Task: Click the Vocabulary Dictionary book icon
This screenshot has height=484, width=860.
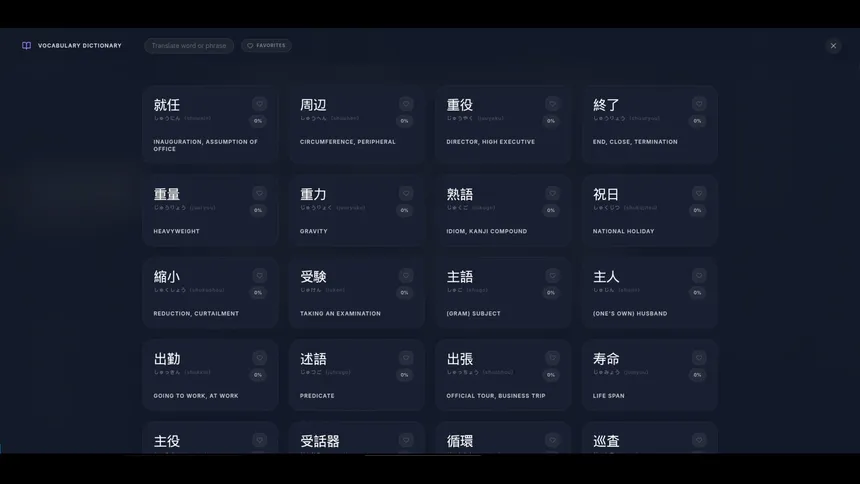Action: [x=26, y=46]
